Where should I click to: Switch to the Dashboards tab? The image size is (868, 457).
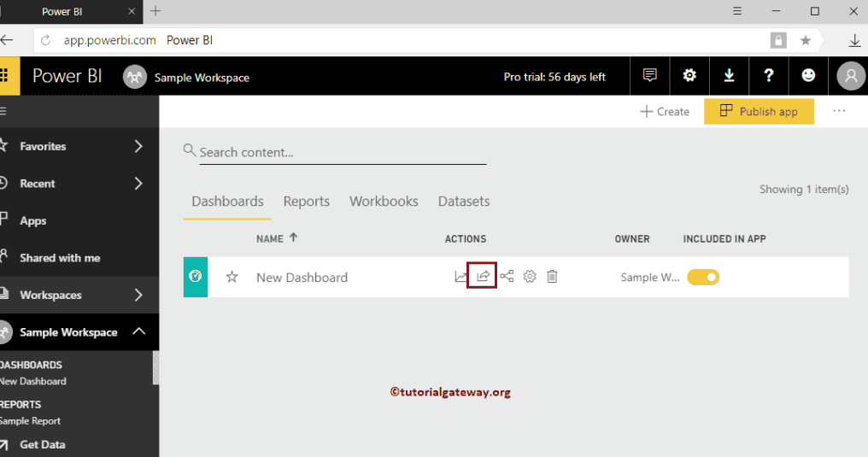227,202
